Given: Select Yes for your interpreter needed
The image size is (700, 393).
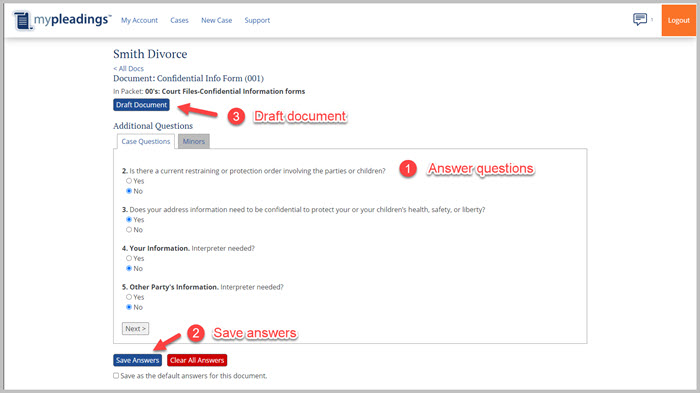Looking at the screenshot, I should (129, 258).
